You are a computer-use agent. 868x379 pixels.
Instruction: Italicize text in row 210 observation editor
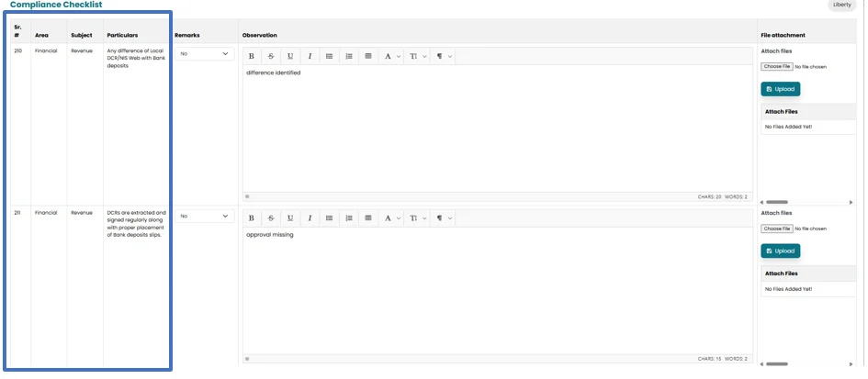click(310, 56)
